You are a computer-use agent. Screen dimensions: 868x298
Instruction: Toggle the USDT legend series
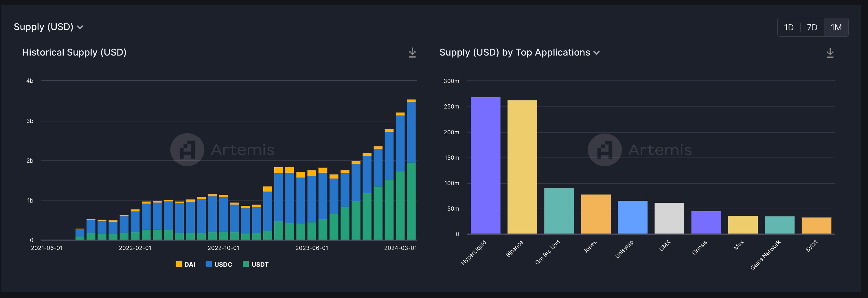pos(256,264)
